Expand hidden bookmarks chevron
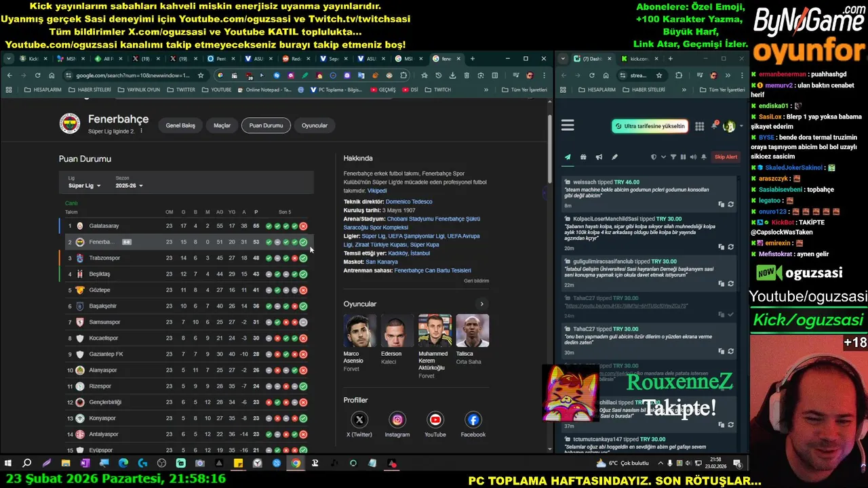This screenshot has width=868, height=488. click(x=486, y=89)
